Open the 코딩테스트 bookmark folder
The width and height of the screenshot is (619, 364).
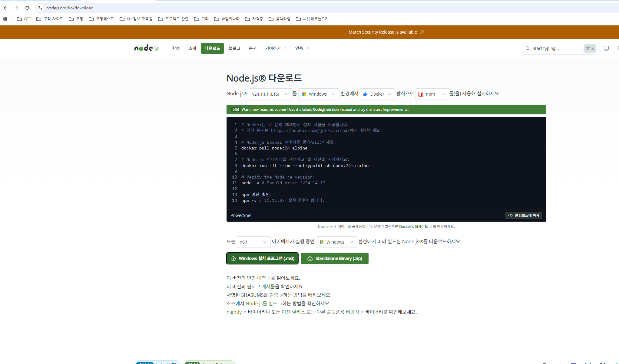tap(101, 19)
